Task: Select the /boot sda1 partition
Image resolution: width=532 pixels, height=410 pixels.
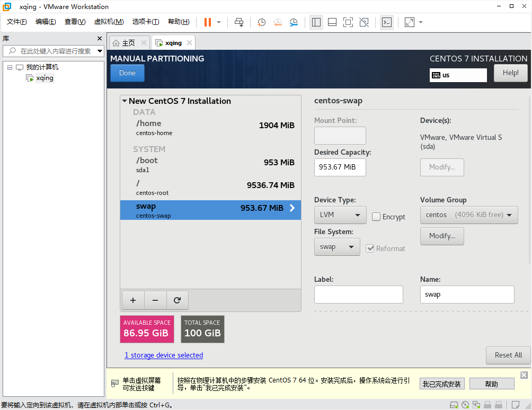Action: pyautogui.click(x=210, y=165)
